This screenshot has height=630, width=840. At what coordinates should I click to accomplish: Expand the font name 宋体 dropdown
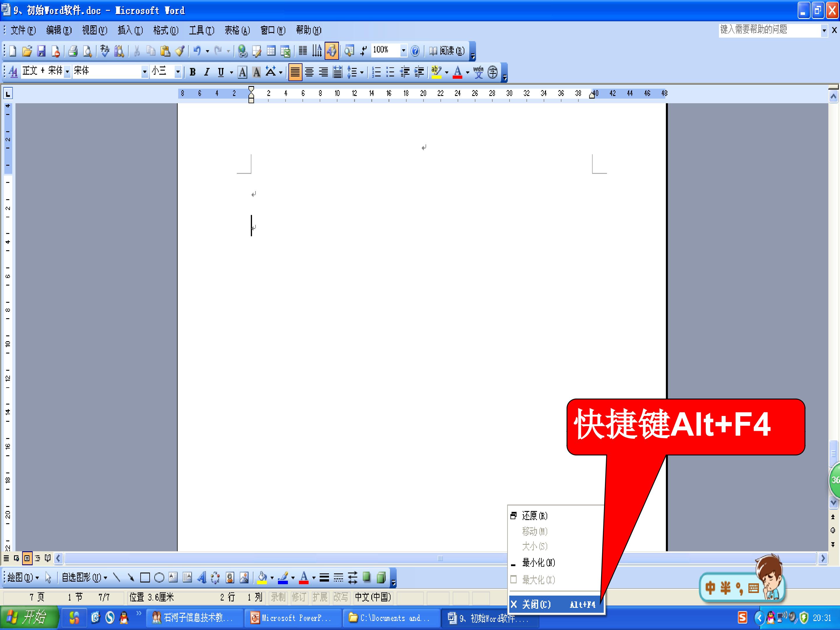tap(144, 71)
